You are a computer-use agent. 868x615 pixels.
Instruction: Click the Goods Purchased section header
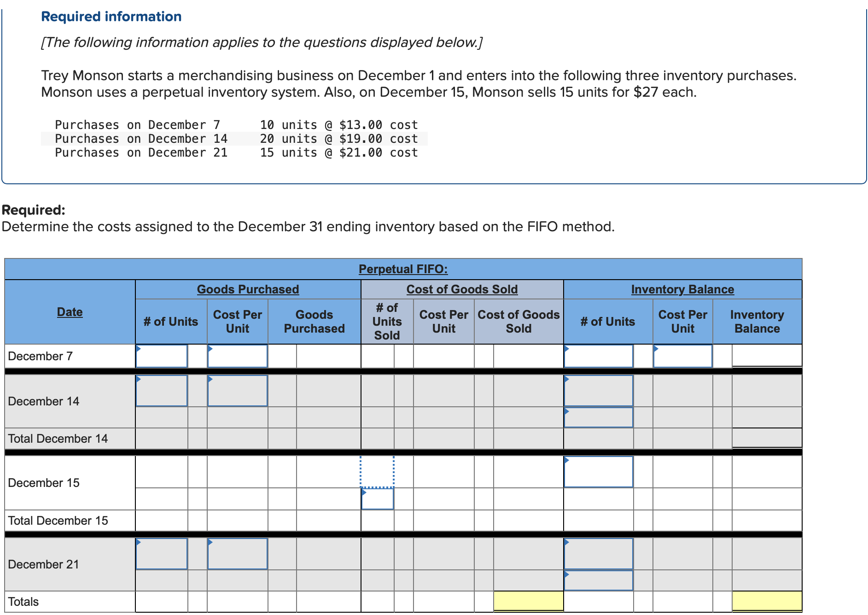click(248, 289)
